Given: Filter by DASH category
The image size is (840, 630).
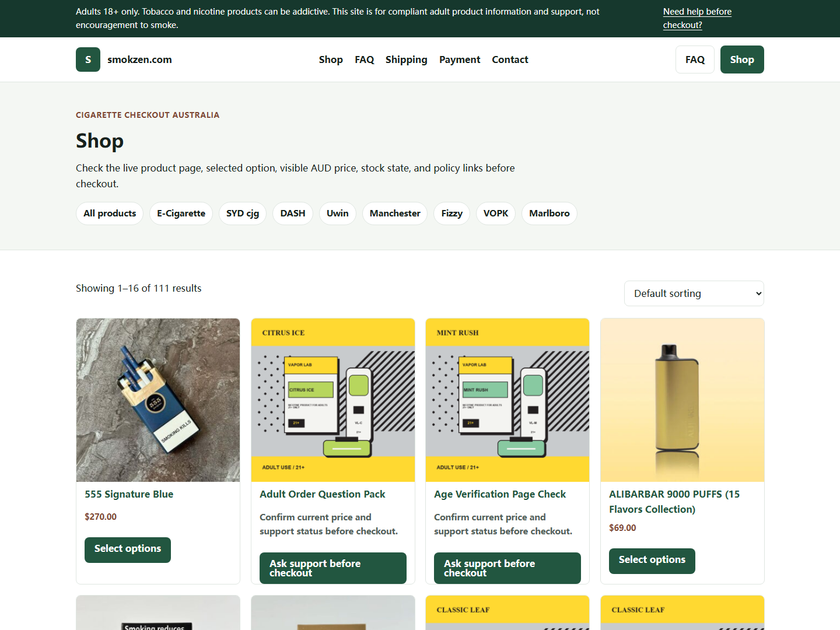Looking at the screenshot, I should [x=293, y=213].
